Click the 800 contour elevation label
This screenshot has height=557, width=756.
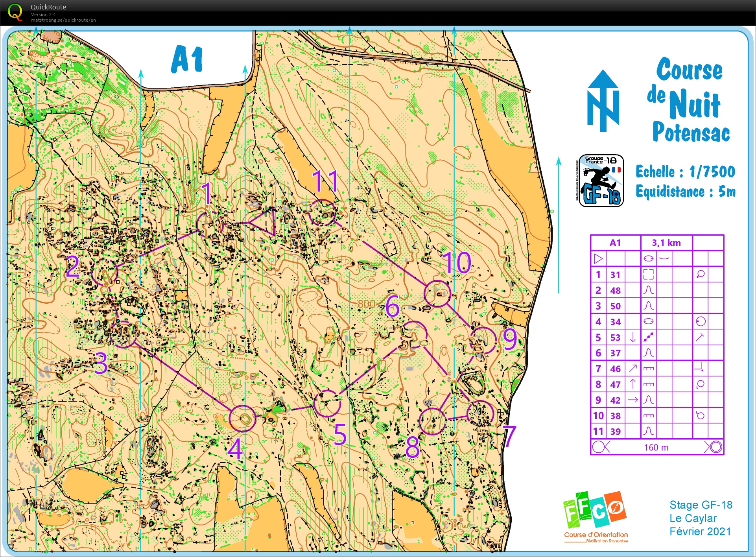click(x=366, y=304)
